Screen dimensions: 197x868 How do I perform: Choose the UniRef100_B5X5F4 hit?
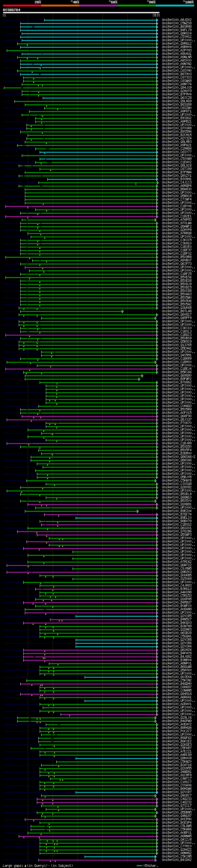(x=177, y=450)
